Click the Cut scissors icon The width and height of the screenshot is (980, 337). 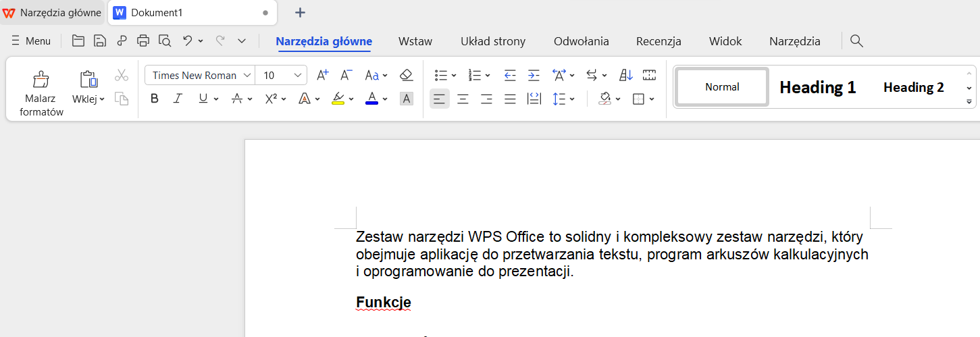(122, 75)
